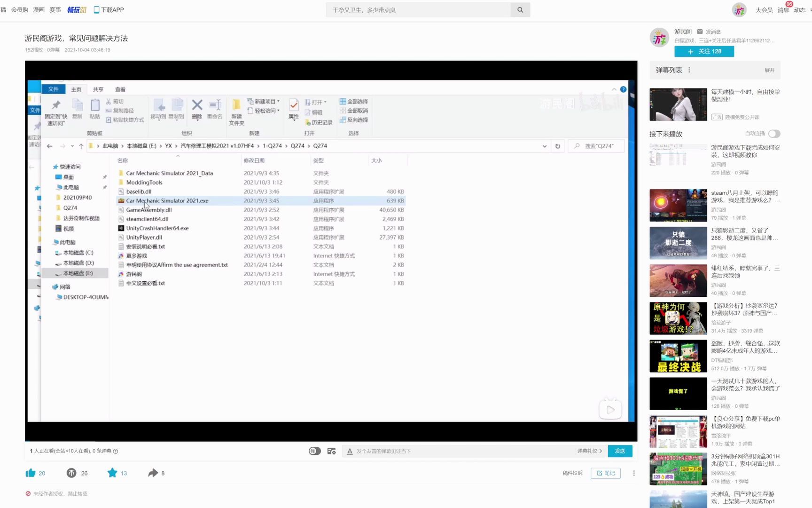Viewport: 812px width, 508px height.
Task: Click the magnifier search icon
Action: click(x=520, y=10)
